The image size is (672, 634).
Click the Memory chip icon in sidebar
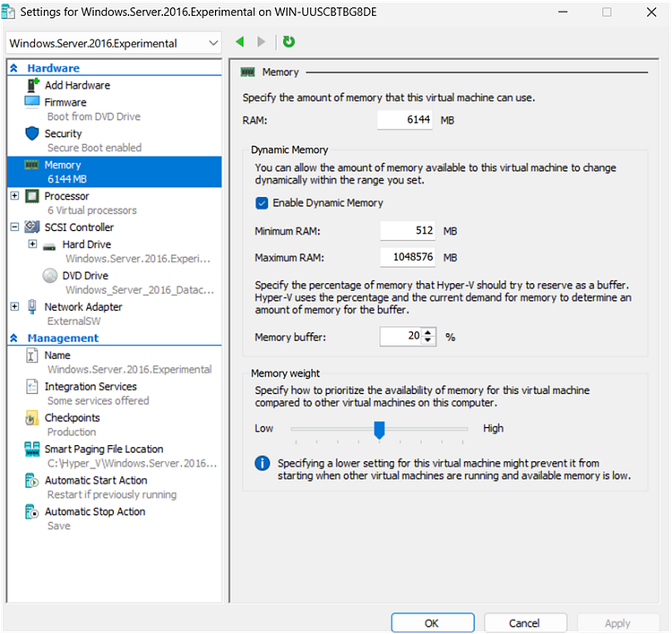(x=31, y=165)
